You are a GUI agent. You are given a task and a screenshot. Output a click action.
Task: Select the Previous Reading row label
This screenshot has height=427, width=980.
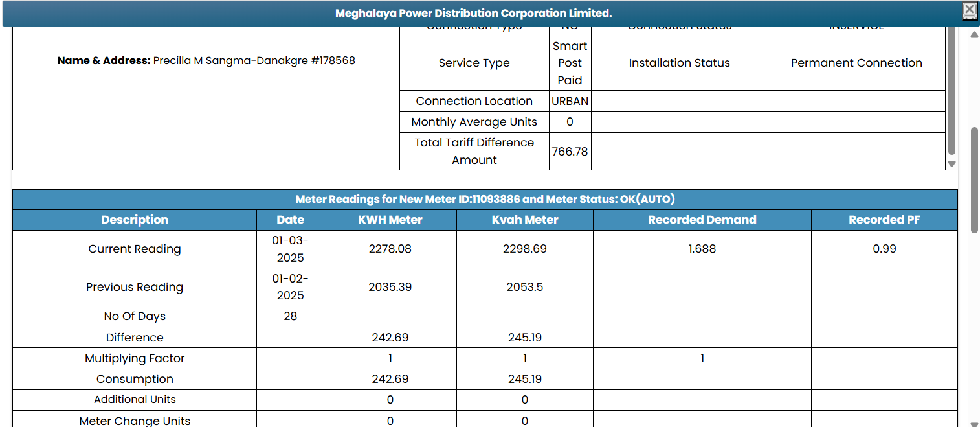pos(135,287)
